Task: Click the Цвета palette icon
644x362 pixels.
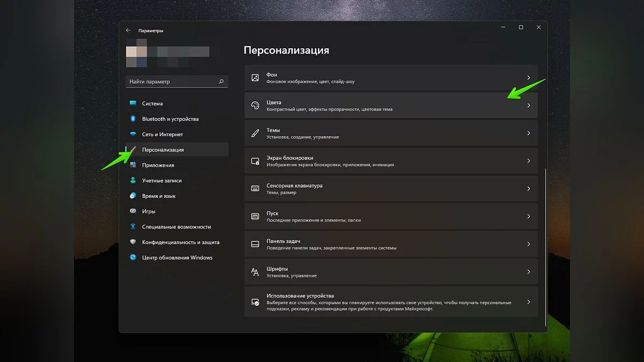Action: tap(255, 106)
